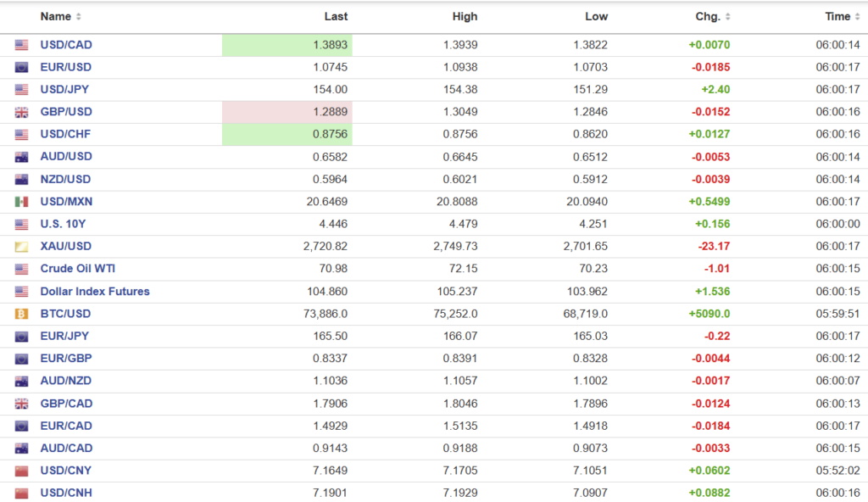
Task: Click the flag icon beside USD/CAD
Action: (21, 45)
